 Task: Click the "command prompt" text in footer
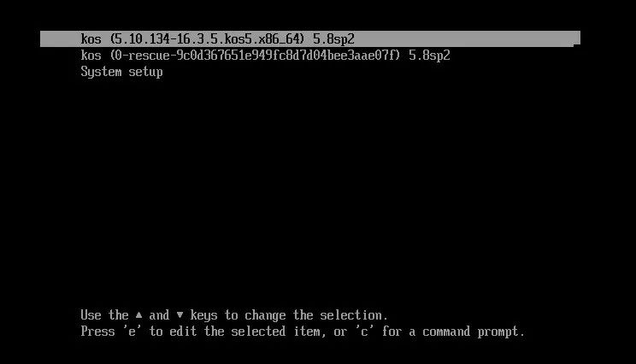[x=474, y=332]
